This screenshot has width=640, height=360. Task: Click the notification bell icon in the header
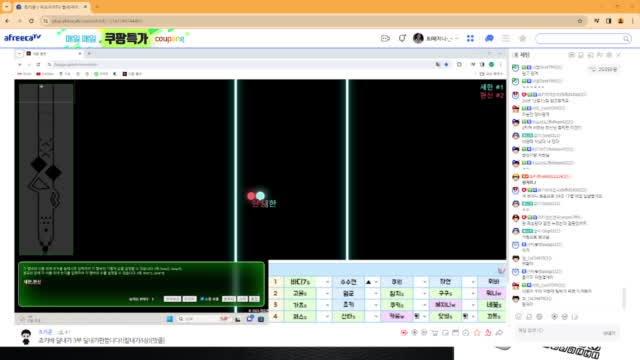402,38
